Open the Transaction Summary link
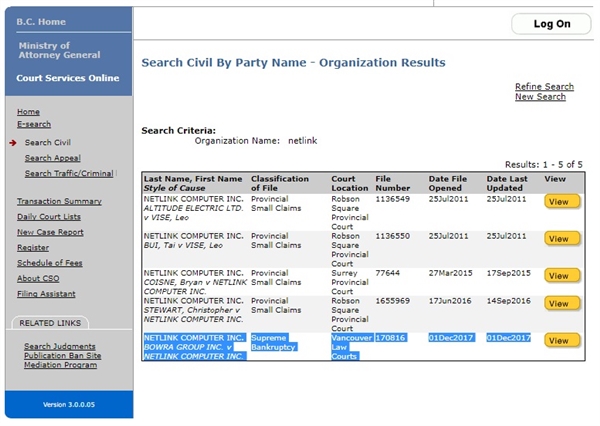The width and height of the screenshot is (600, 426). [x=59, y=201]
